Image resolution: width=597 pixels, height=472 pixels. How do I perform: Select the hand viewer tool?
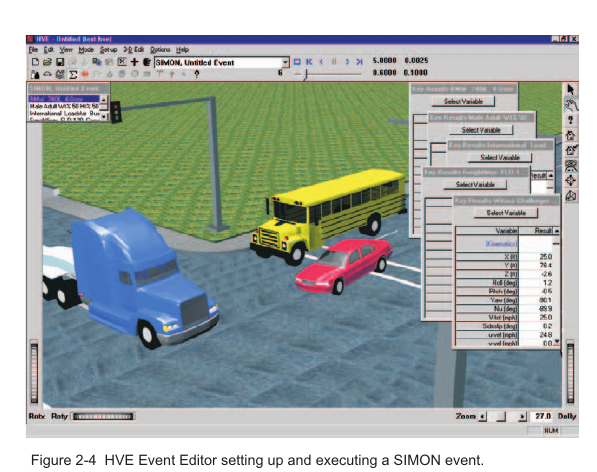point(571,105)
